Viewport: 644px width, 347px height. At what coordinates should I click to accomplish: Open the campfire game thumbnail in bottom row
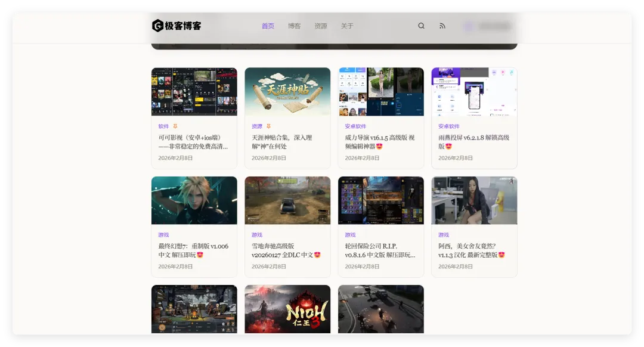pos(194,309)
